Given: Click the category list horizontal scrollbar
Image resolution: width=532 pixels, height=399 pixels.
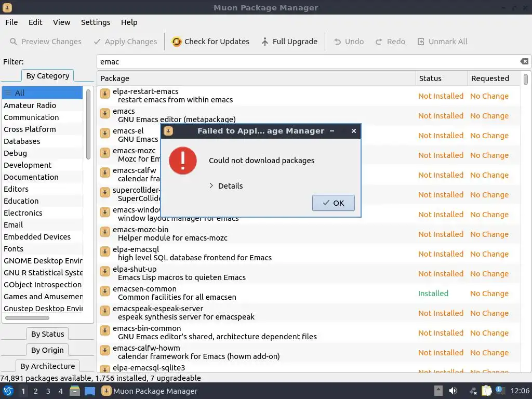Looking at the screenshot, I should pyautogui.click(x=27, y=318).
